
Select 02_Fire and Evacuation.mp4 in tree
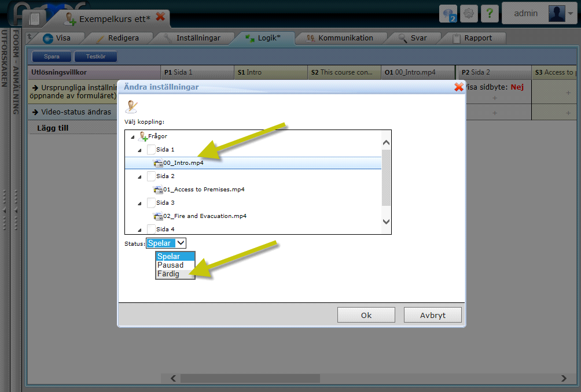point(204,216)
